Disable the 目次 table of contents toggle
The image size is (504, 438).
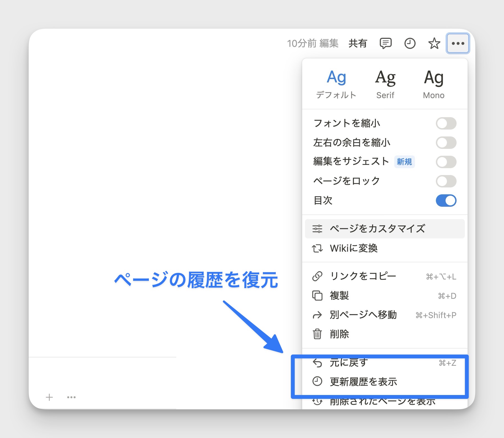(x=446, y=200)
